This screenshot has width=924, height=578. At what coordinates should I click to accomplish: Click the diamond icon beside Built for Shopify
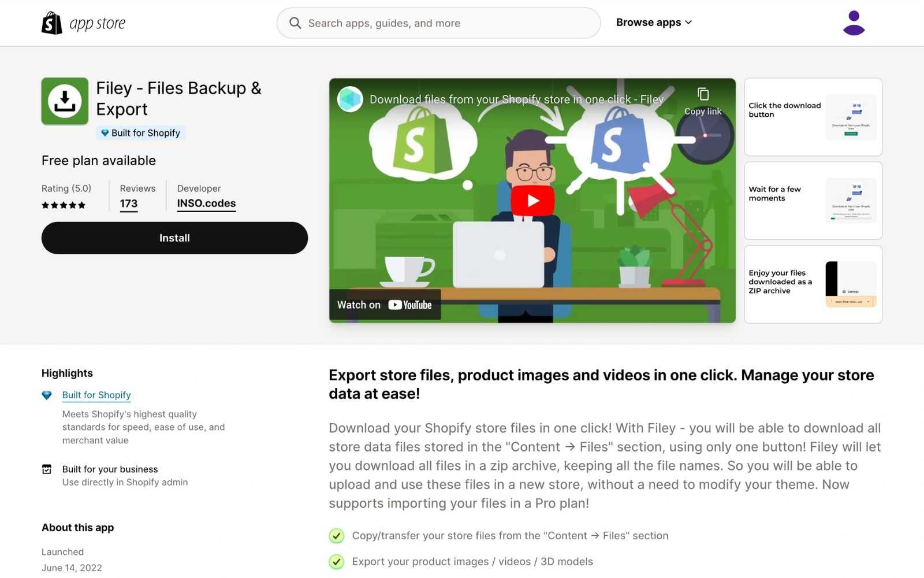(x=47, y=395)
